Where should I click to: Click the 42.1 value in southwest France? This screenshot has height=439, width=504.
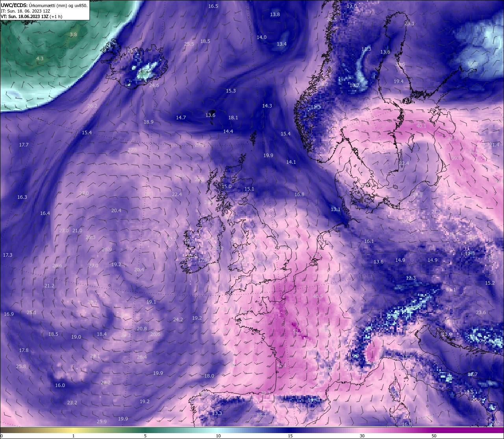click(x=282, y=365)
